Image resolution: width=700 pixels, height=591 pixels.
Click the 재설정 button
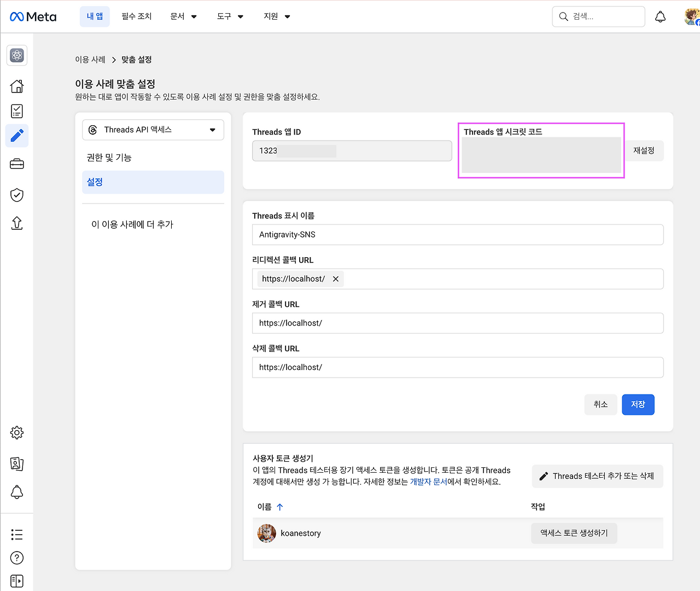pyautogui.click(x=644, y=150)
